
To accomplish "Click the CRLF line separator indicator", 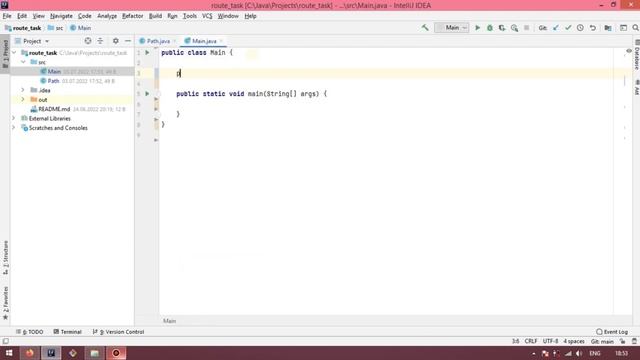I will tap(531, 341).
